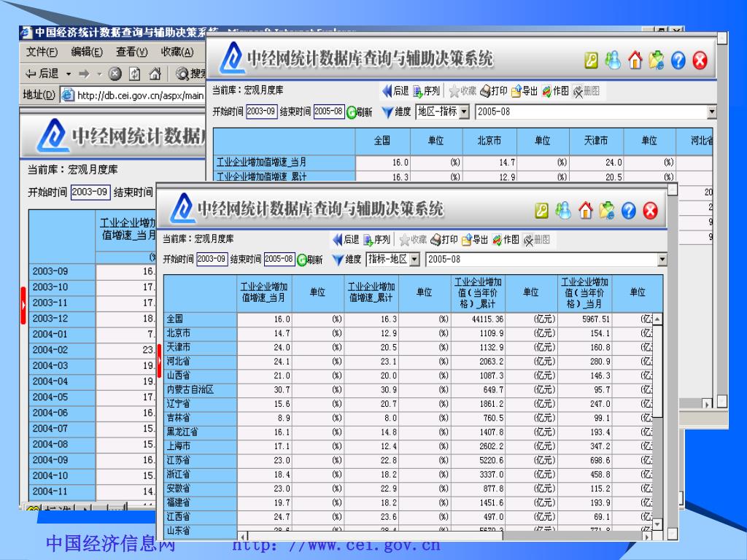The height and width of the screenshot is (560, 747).
Task: Click the red side handle beside the back window date rows
Action: 23,305
